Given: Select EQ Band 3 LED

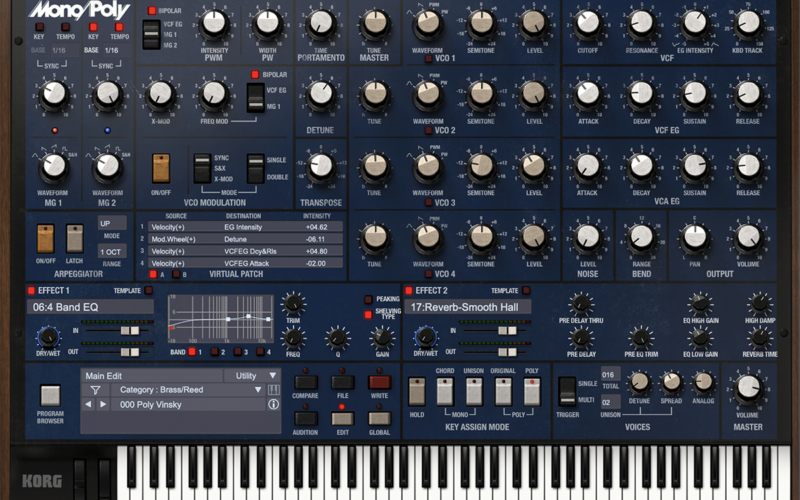Looking at the screenshot, I should [237, 352].
